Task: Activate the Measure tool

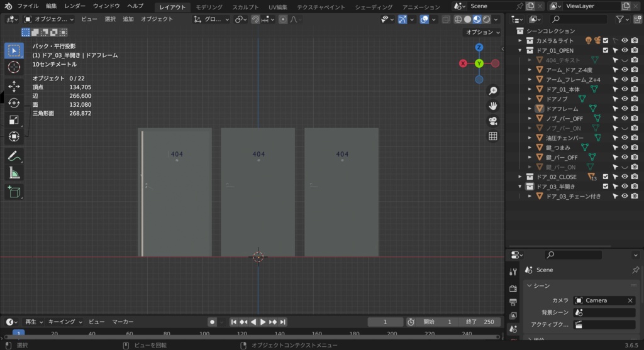Action: pos(14,173)
